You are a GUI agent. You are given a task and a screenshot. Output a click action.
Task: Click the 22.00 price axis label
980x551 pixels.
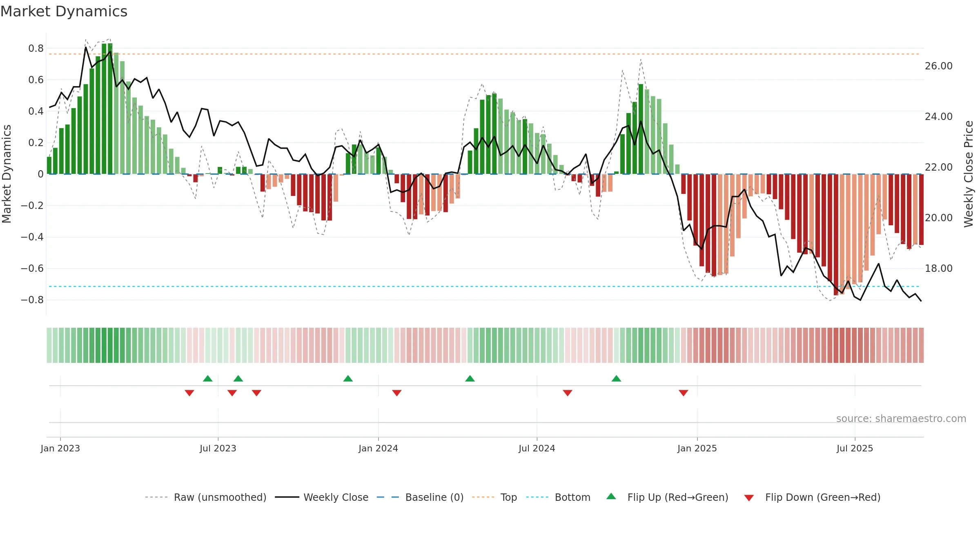(939, 167)
